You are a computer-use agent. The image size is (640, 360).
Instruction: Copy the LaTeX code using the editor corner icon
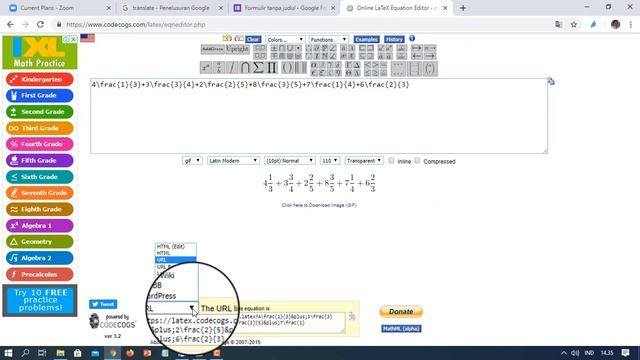tap(551, 81)
